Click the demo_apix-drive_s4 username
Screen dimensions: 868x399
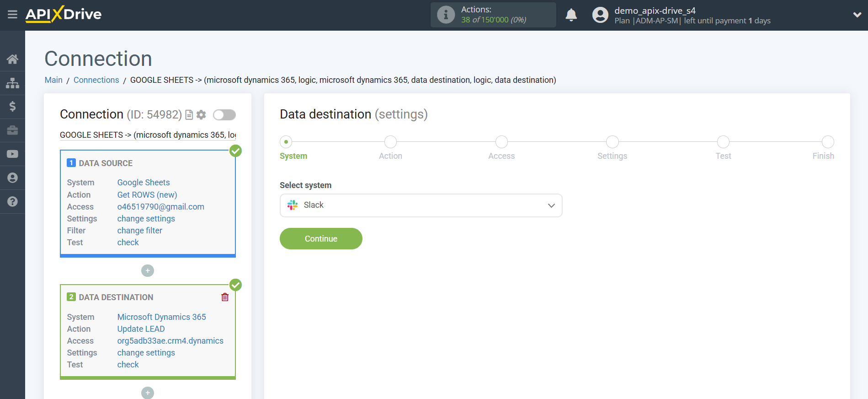tap(655, 11)
